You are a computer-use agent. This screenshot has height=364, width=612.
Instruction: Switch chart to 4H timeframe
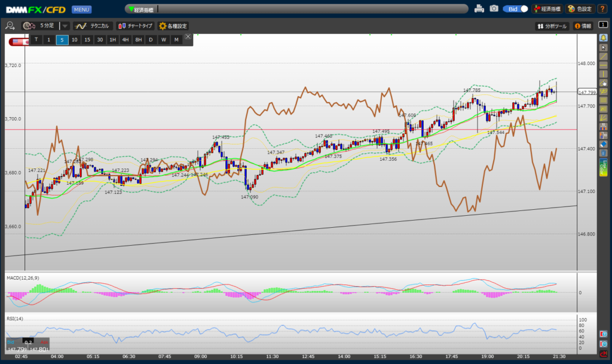(x=125, y=39)
